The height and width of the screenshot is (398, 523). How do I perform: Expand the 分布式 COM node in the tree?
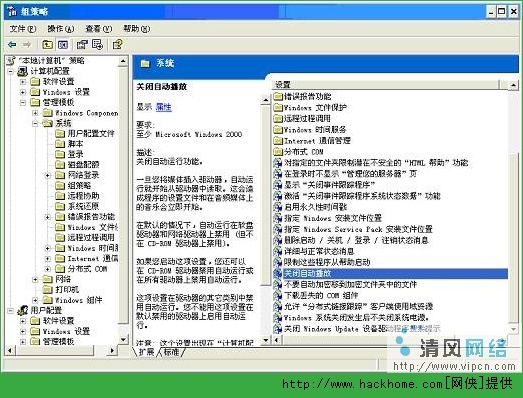coord(48,269)
